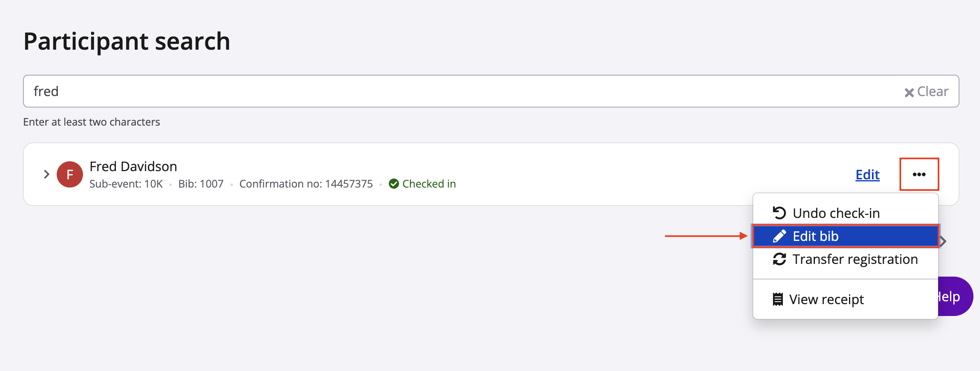Image resolution: width=980 pixels, height=371 pixels.
Task: Open View receipt from the menu
Action: [x=826, y=300]
